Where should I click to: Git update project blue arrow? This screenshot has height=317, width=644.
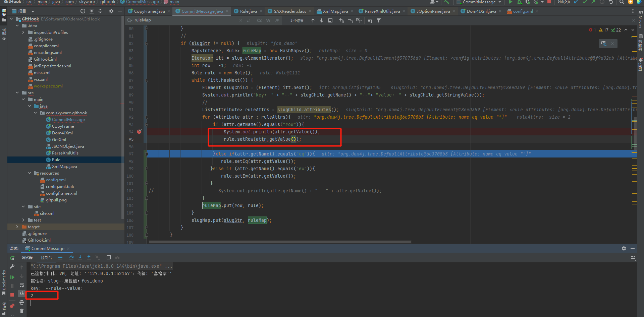[x=576, y=2]
